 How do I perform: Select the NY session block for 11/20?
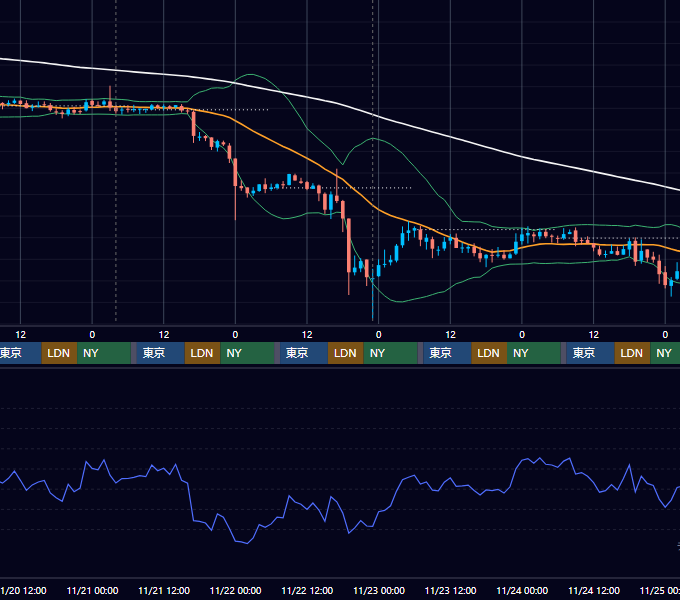click(x=104, y=353)
